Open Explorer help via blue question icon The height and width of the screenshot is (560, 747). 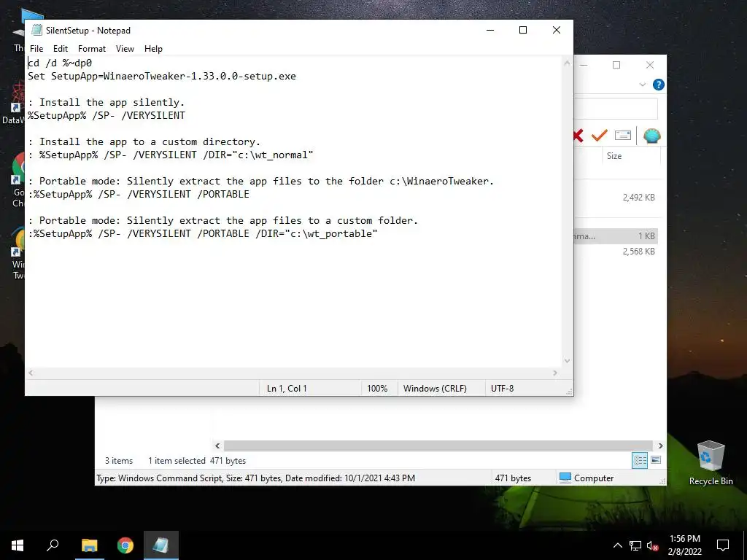(659, 85)
